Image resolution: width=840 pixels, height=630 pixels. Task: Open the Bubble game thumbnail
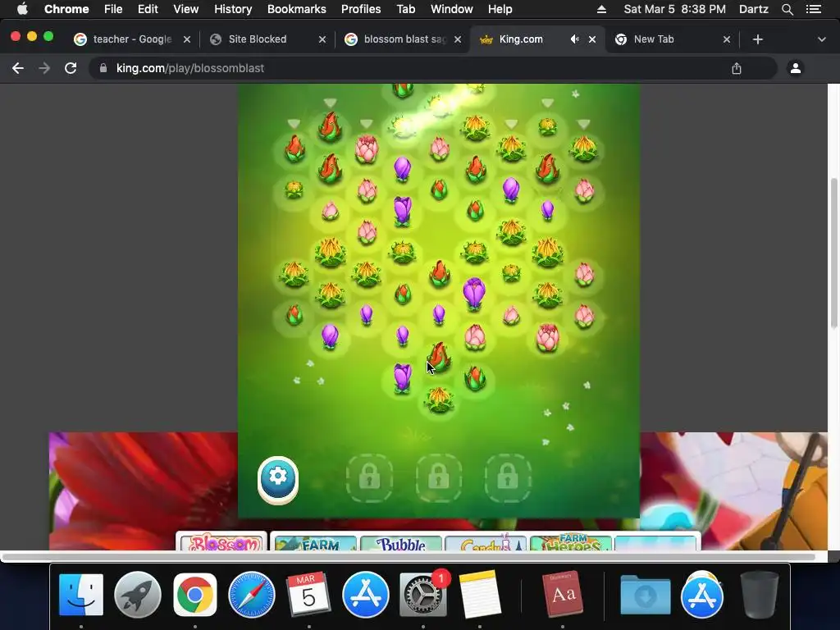point(401,543)
